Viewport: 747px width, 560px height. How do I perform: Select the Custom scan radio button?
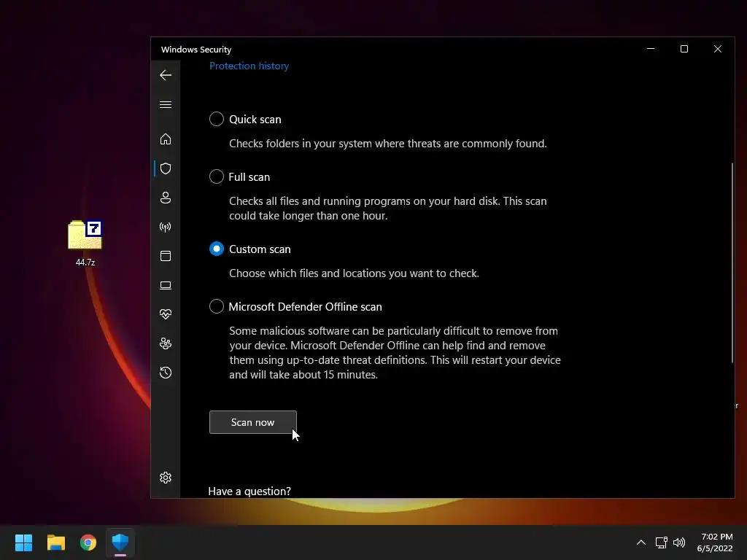(x=216, y=249)
